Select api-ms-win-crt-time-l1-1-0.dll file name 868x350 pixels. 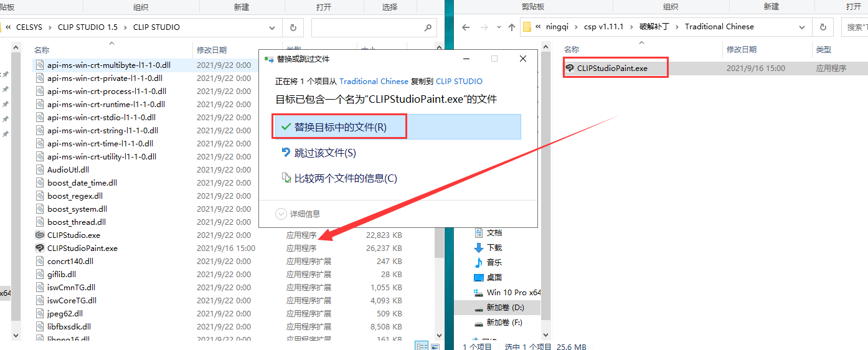pos(100,143)
